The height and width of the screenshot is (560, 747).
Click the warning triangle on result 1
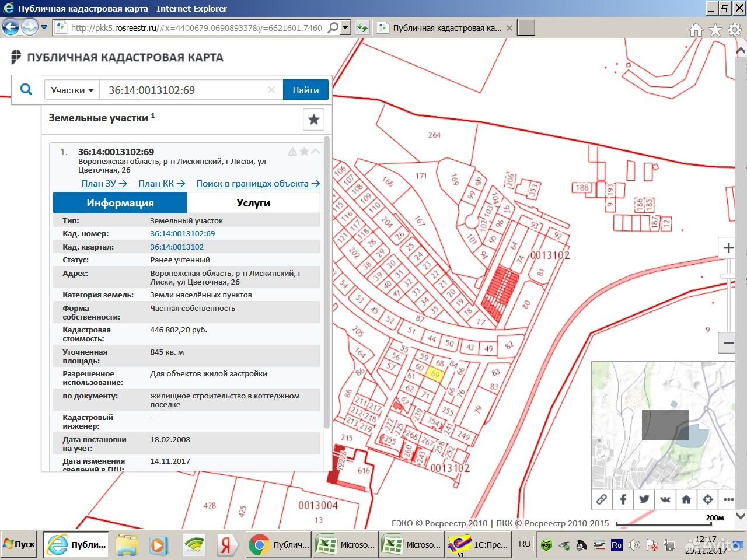coord(292,152)
